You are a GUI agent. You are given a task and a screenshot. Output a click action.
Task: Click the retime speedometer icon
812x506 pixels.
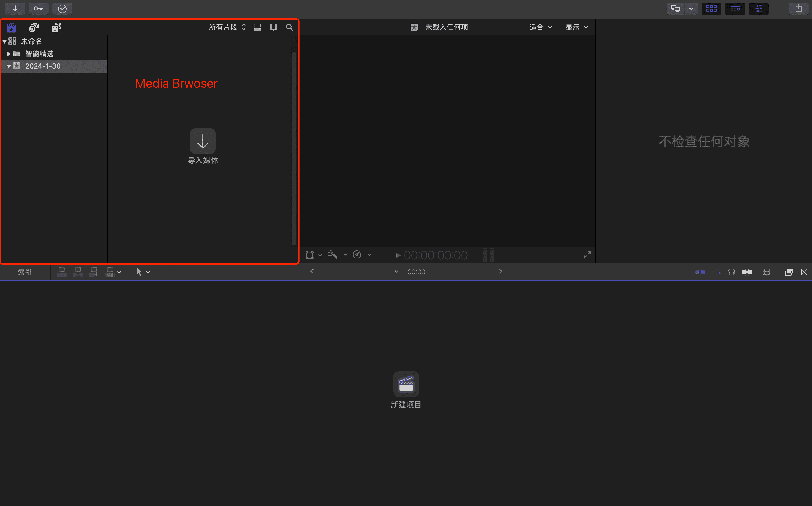click(357, 255)
